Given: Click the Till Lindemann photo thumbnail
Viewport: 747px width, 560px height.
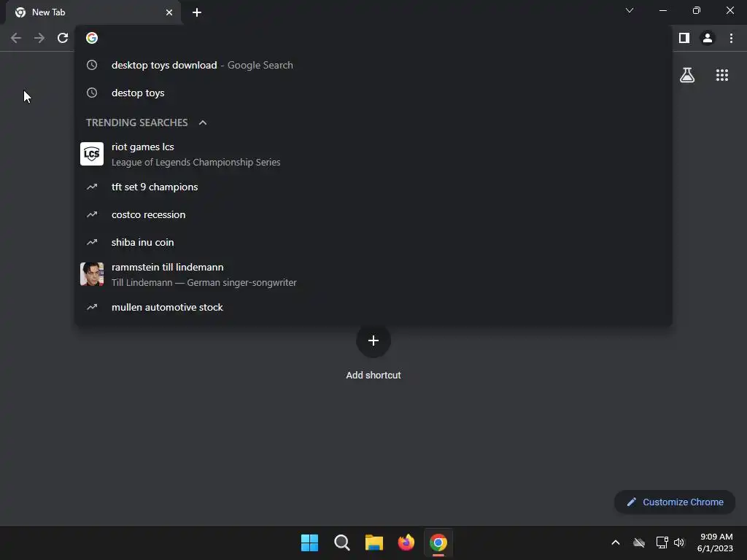Looking at the screenshot, I should tap(92, 274).
